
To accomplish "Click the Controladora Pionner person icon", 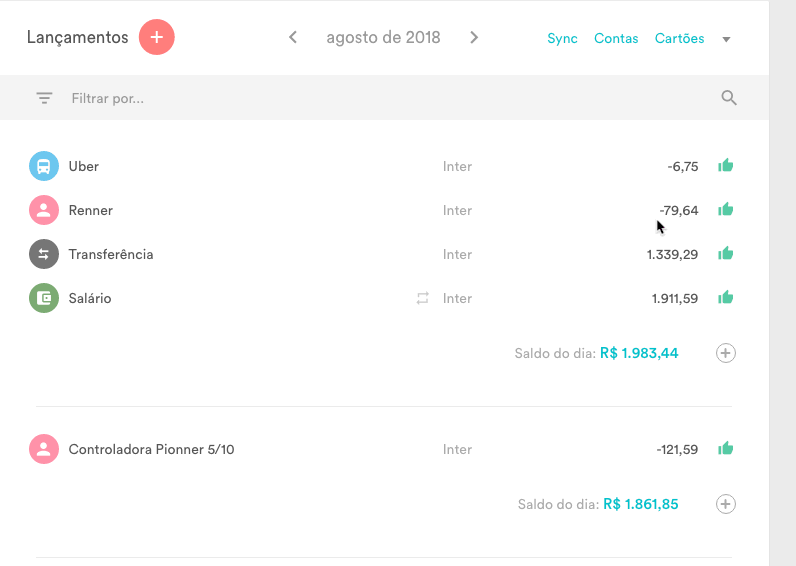I will tap(44, 449).
